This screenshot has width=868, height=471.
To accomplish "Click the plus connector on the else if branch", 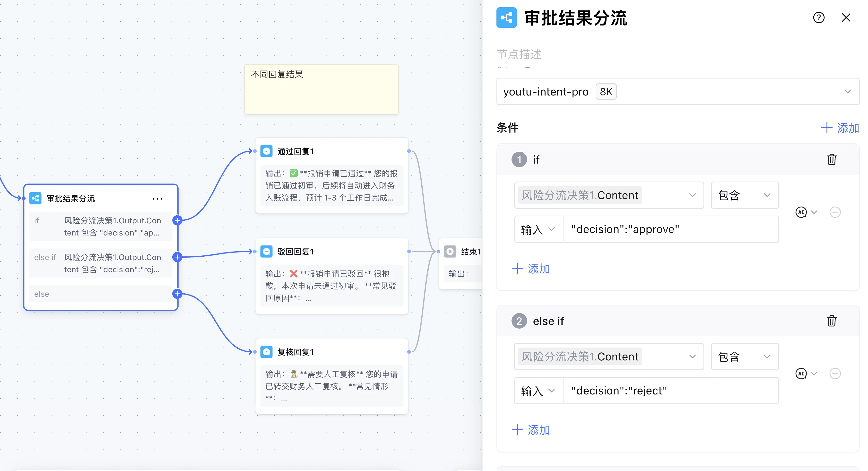I will click(177, 257).
